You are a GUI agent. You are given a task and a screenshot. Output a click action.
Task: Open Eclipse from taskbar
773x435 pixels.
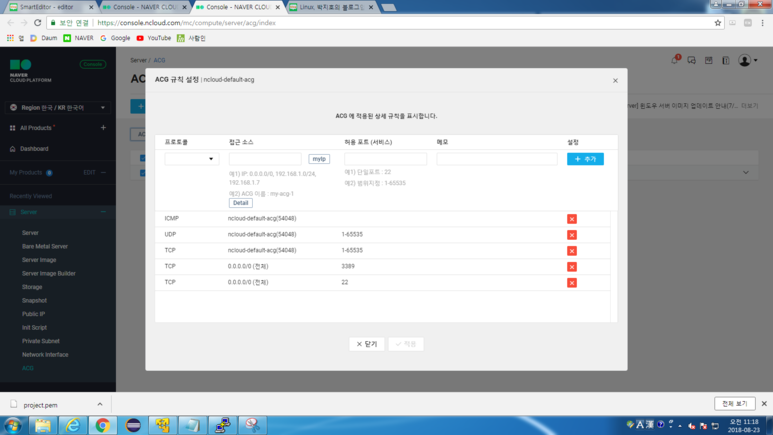133,425
